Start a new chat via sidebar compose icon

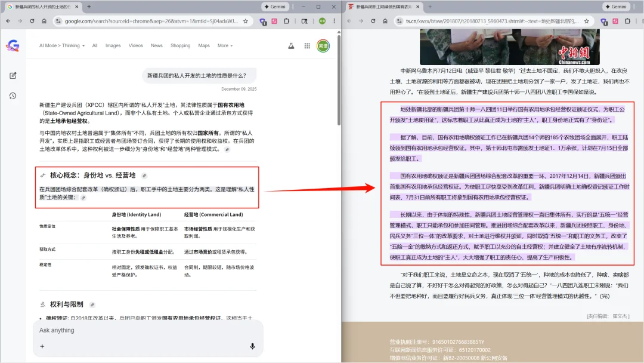click(13, 75)
